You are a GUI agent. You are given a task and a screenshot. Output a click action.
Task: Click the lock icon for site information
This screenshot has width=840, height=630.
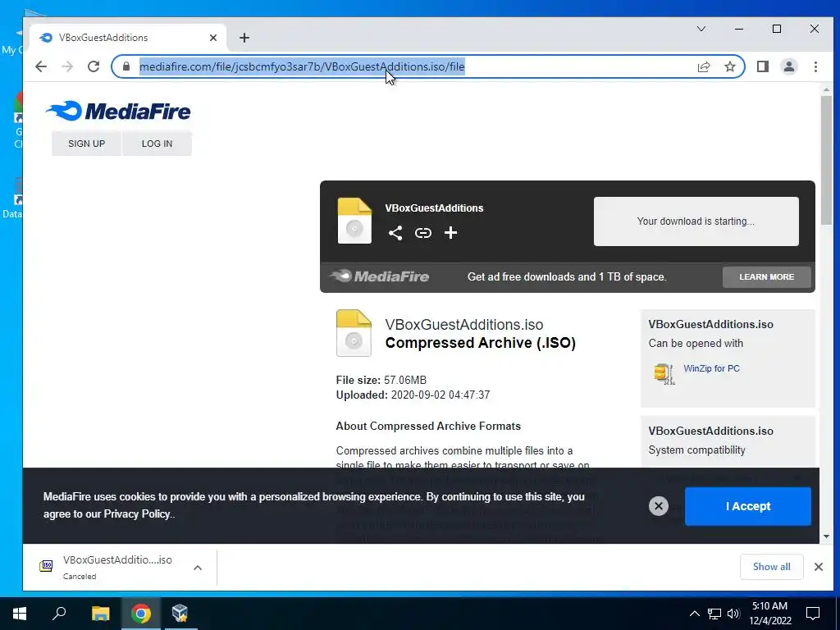[126, 66]
